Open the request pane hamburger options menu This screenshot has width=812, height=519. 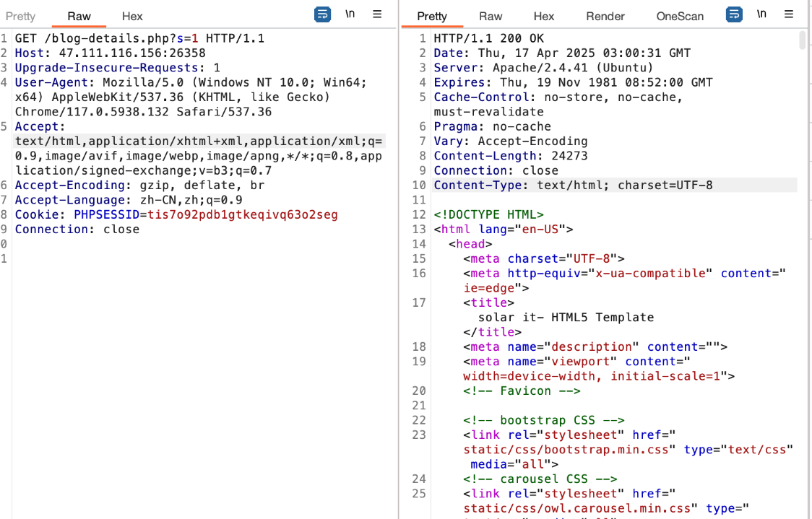377,14
